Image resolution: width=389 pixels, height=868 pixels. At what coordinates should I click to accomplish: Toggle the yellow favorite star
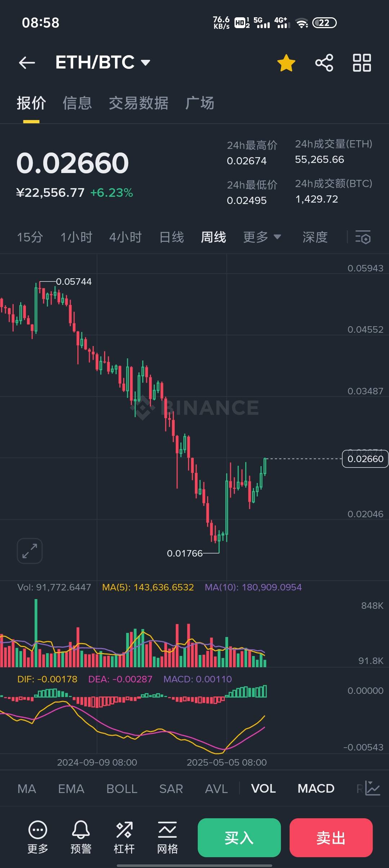coord(286,63)
